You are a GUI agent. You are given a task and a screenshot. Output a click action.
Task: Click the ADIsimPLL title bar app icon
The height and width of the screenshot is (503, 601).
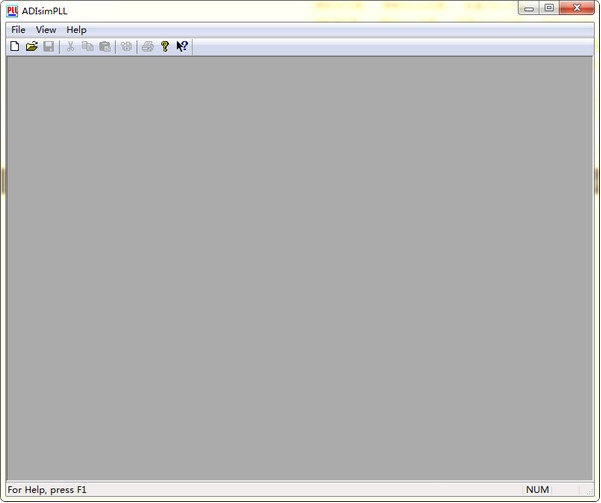(12, 11)
